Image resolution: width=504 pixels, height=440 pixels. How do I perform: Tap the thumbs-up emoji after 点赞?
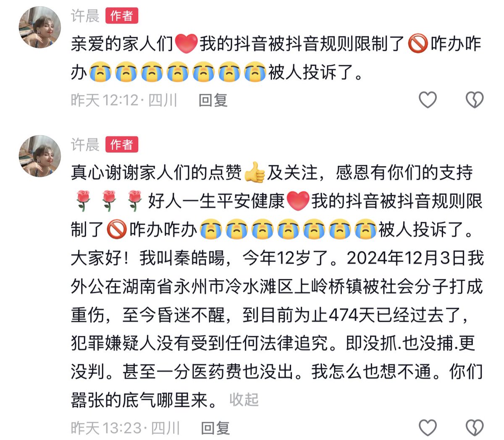255,173
